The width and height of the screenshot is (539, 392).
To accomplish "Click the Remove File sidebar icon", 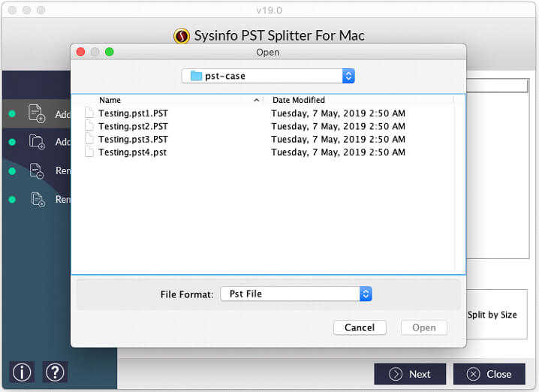I will click(37, 170).
